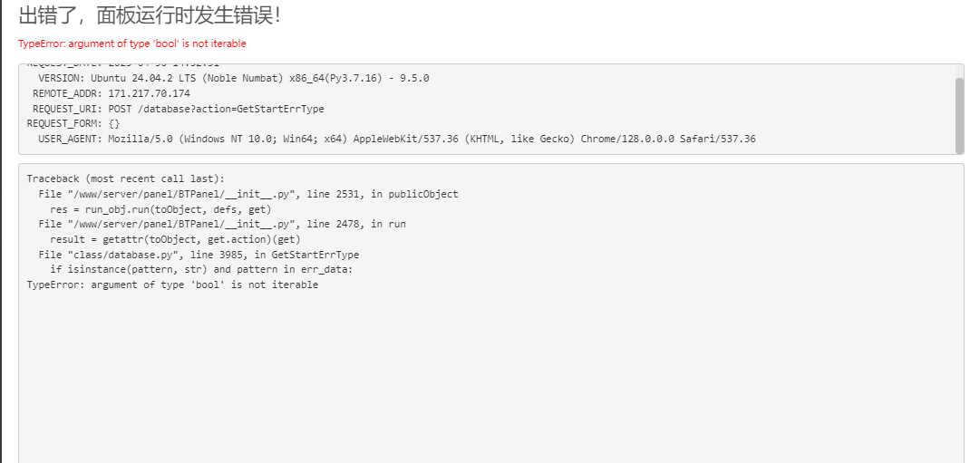Image resolution: width=980 pixels, height=463 pixels.
Task: Click the if isinstance(pattern, str) code line
Action: pyautogui.click(x=202, y=269)
